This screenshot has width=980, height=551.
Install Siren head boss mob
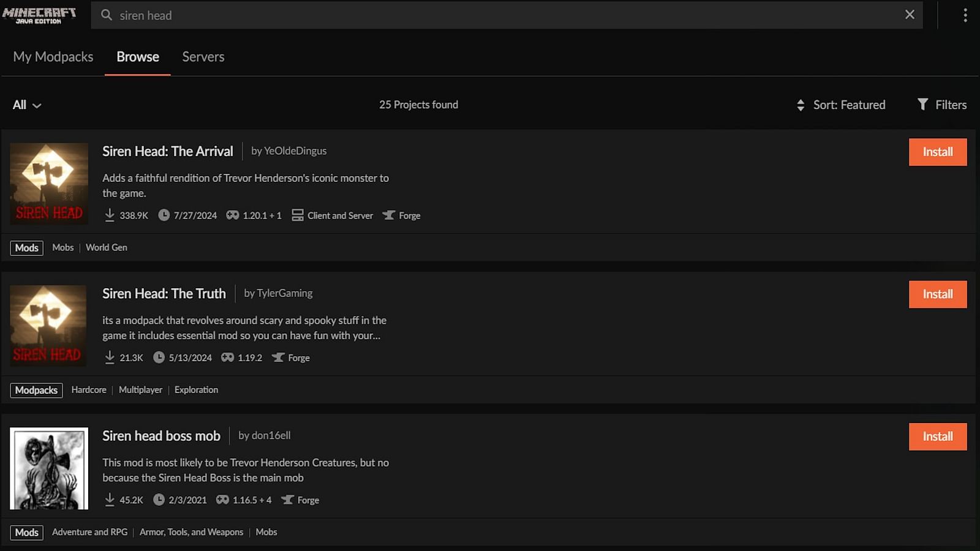tap(938, 437)
